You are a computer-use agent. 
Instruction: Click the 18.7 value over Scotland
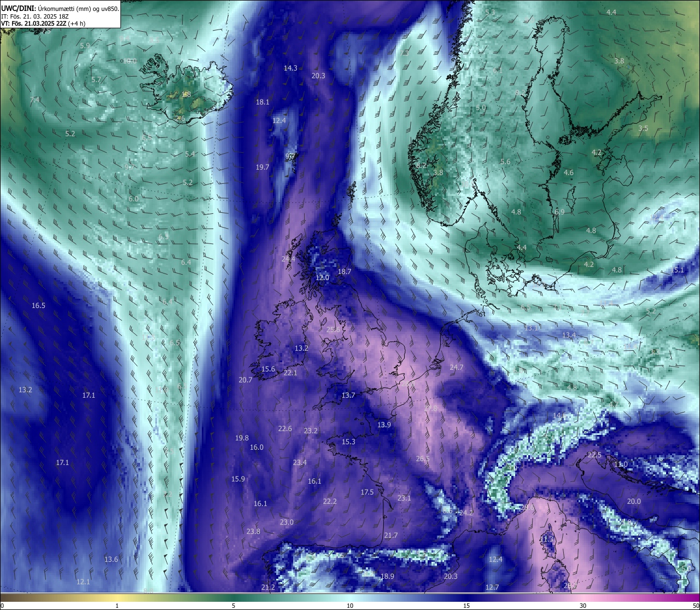click(345, 272)
